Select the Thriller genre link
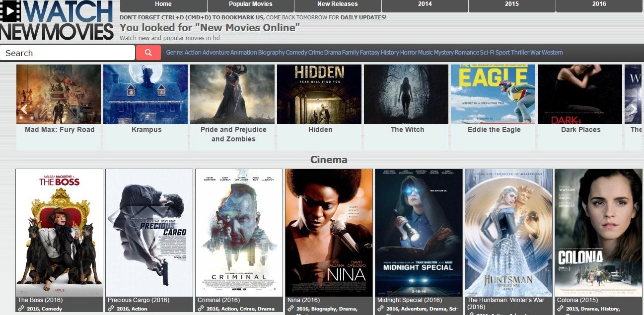This screenshot has width=644, height=315. (x=520, y=53)
